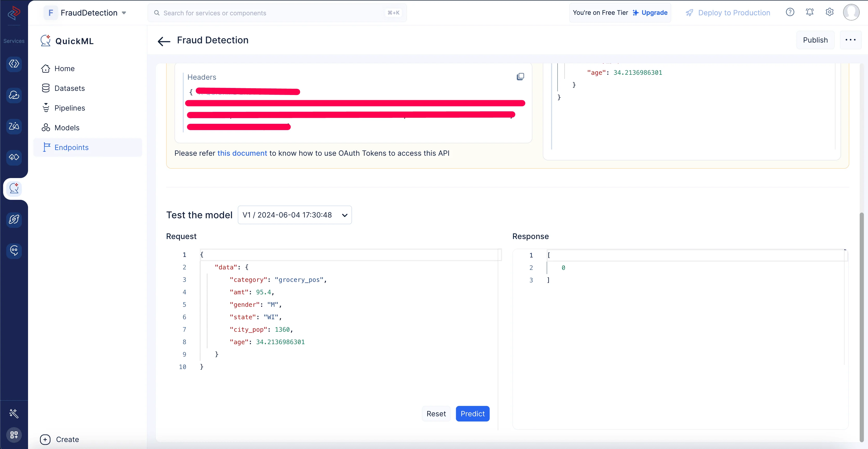Click the user profile avatar

tap(851, 12)
